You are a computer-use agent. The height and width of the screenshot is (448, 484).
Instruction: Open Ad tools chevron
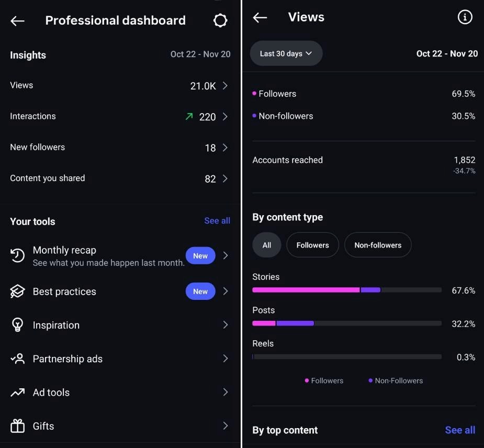(226, 392)
